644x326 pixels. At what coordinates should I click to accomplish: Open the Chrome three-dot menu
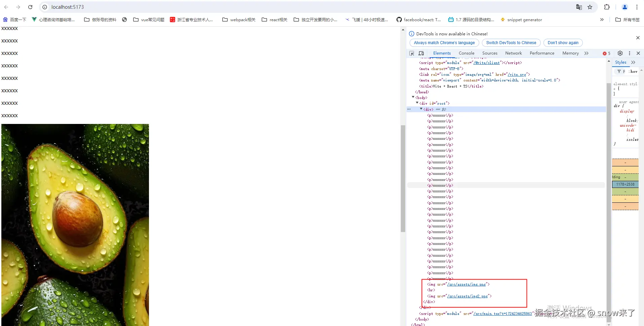(x=637, y=7)
